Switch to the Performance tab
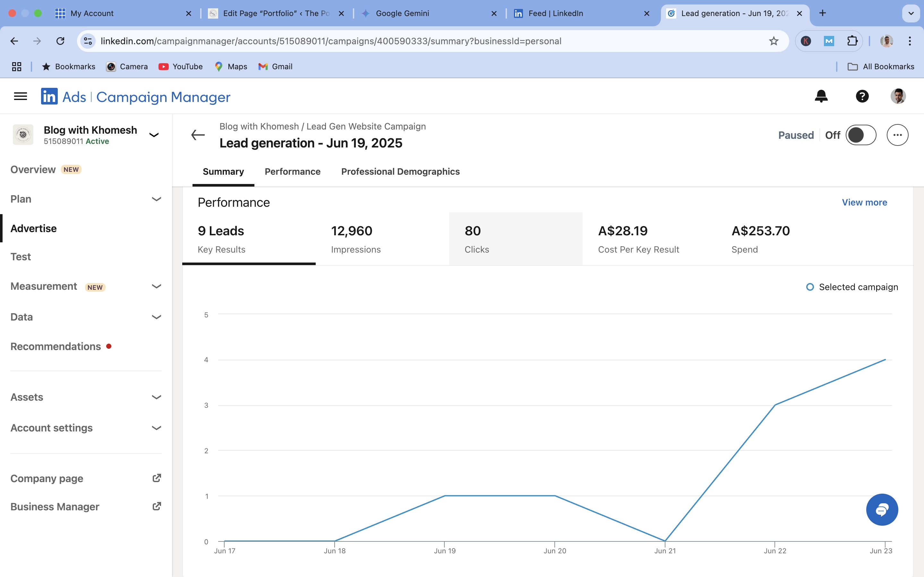Screen dimensions: 924x577 tap(293, 172)
